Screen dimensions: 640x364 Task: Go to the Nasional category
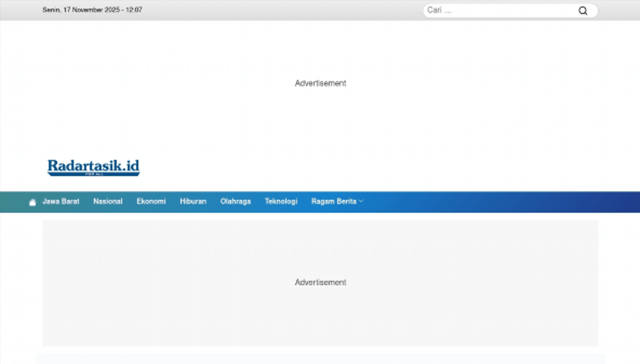click(108, 201)
